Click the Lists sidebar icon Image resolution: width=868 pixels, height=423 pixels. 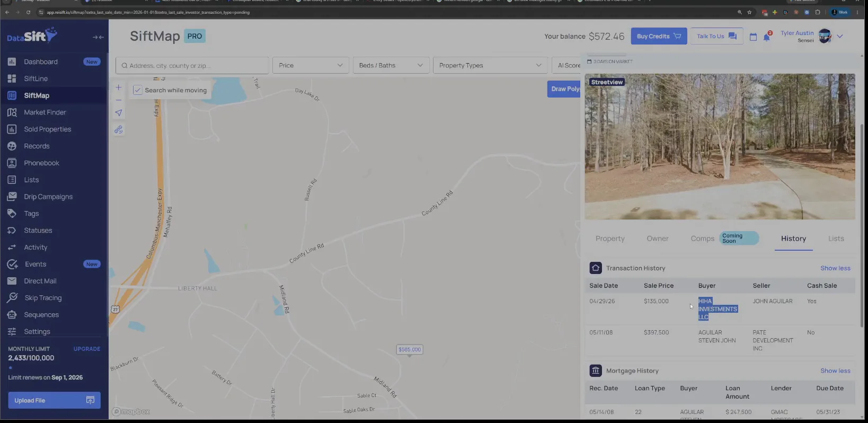pyautogui.click(x=12, y=180)
